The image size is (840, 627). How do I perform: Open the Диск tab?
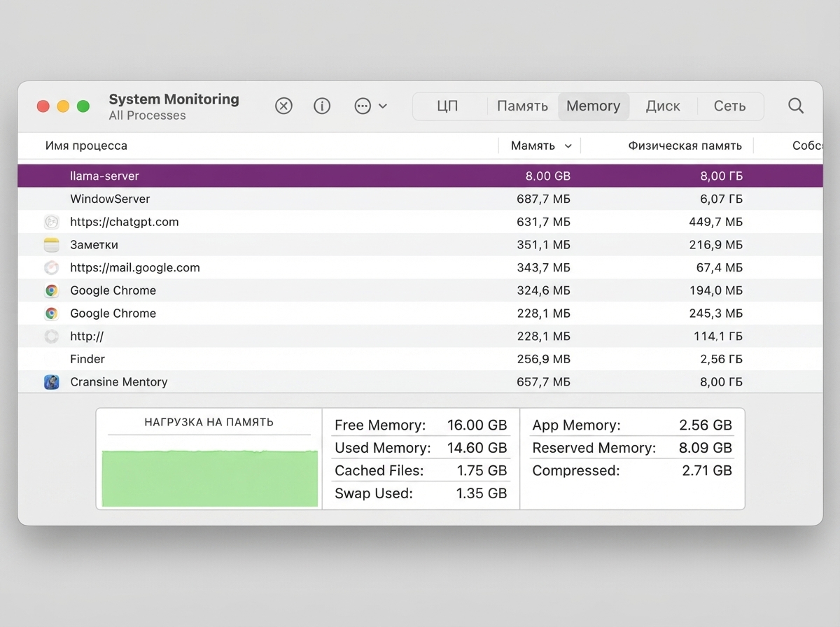coord(663,106)
